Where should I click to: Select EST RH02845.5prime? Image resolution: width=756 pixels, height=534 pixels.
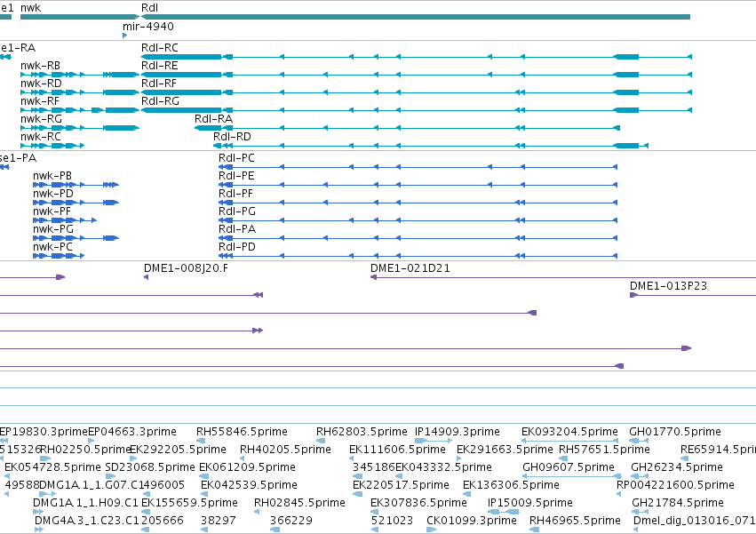point(299,503)
